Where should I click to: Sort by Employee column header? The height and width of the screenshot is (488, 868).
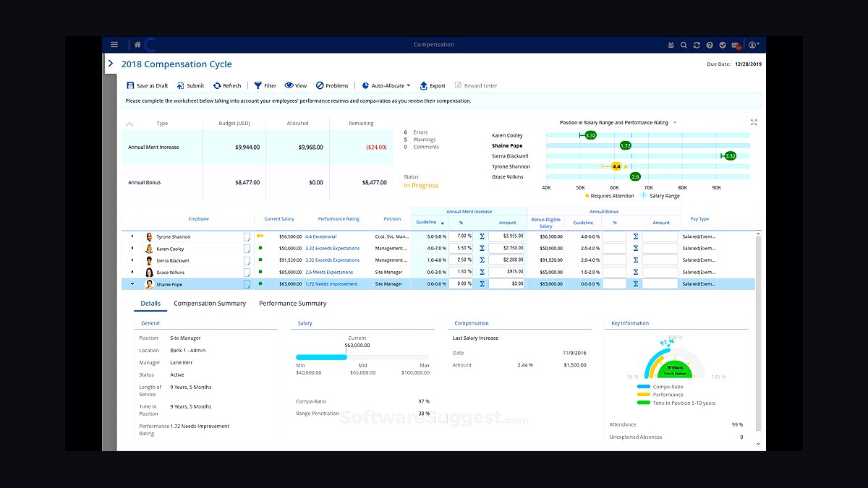(198, 219)
